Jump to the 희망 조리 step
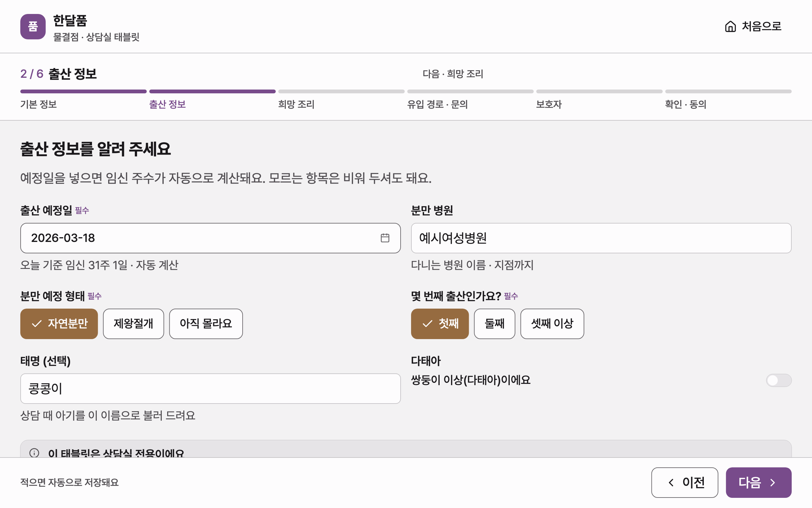Viewport: 812px width, 508px height. coord(296,104)
